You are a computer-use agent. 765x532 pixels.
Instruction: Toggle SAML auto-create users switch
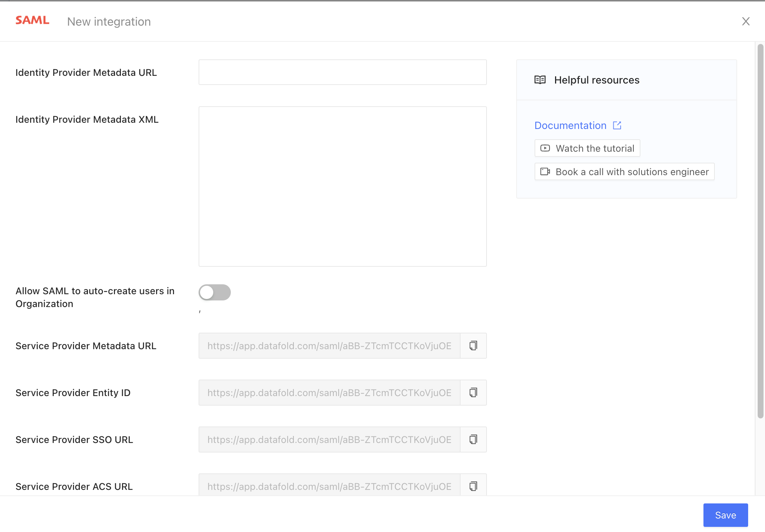215,292
